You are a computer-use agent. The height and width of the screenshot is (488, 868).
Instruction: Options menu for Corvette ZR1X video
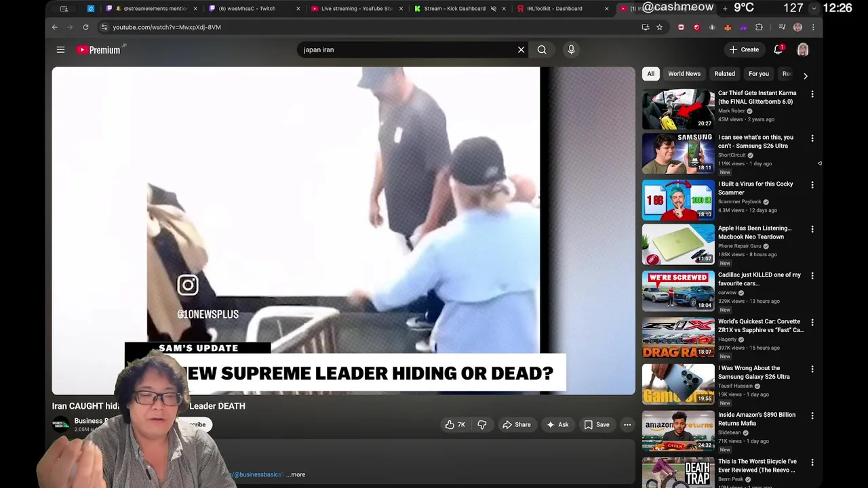pos(812,323)
